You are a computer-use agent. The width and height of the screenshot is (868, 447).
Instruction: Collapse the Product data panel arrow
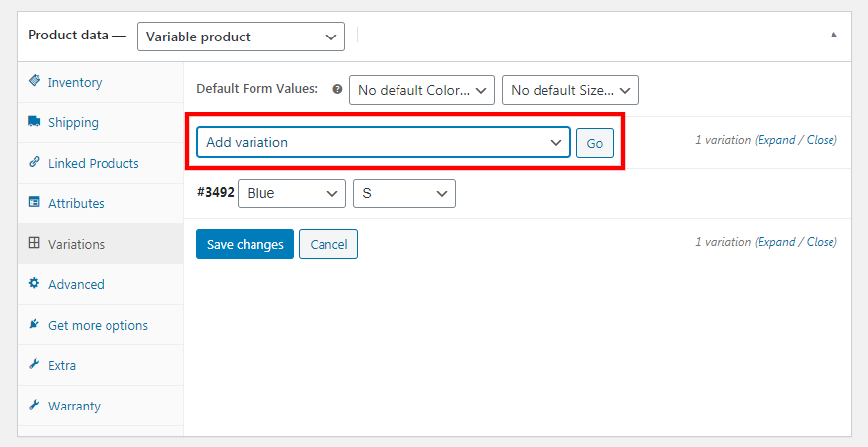click(x=833, y=35)
